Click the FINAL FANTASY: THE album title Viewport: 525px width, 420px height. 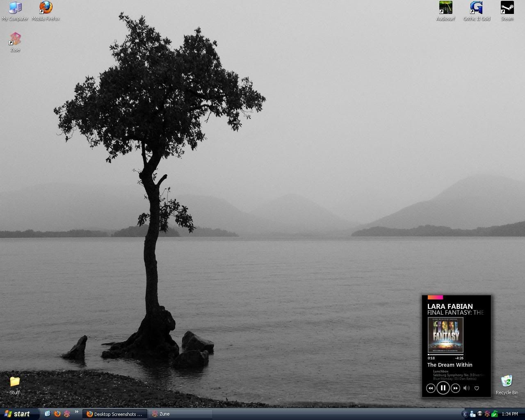pyautogui.click(x=456, y=313)
